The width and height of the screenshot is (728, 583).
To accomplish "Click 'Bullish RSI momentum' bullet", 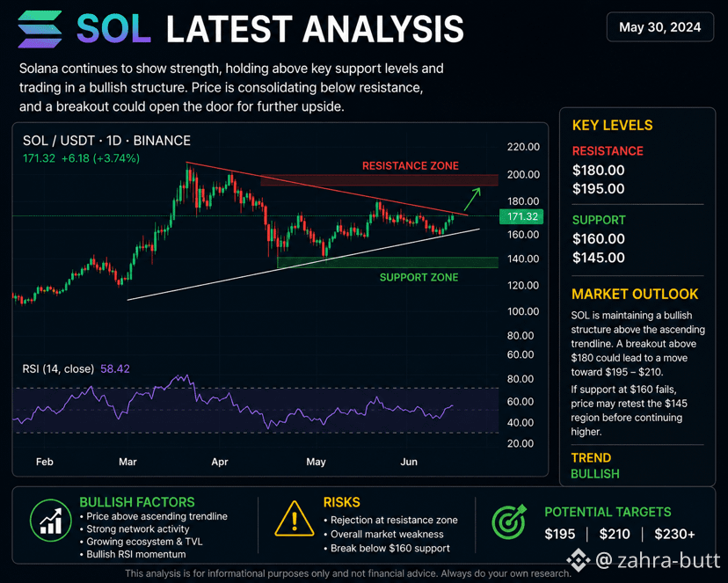I will coord(133,554).
